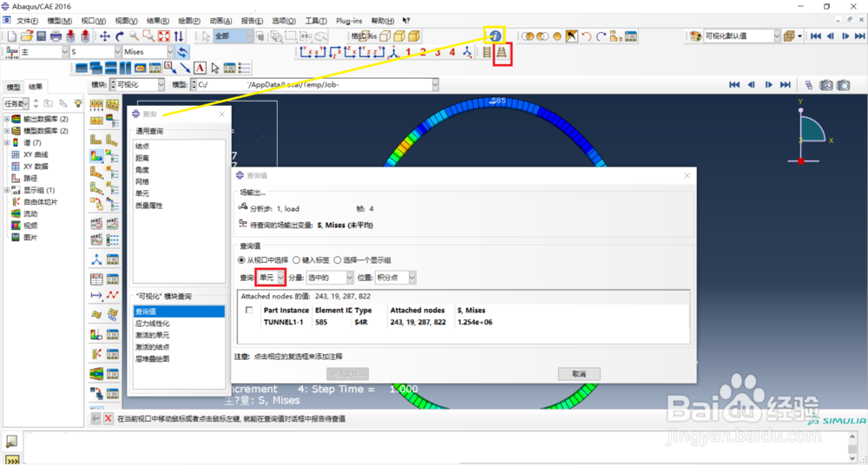Click the Print icon in toolbar
Image resolution: width=868 pixels, height=465 pixels.
click(56, 36)
